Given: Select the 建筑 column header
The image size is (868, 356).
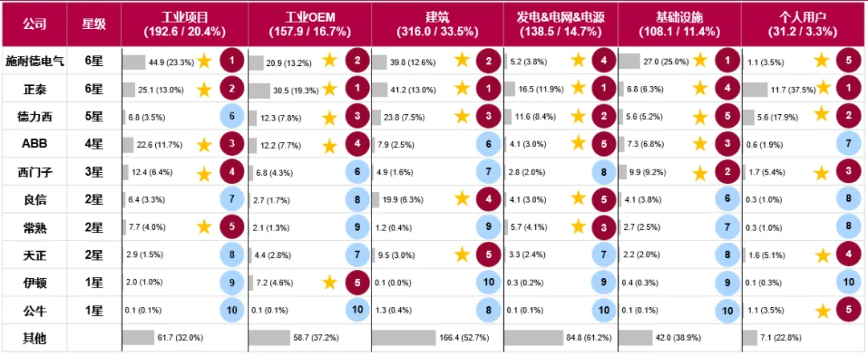Looking at the screenshot, I should click(x=437, y=24).
